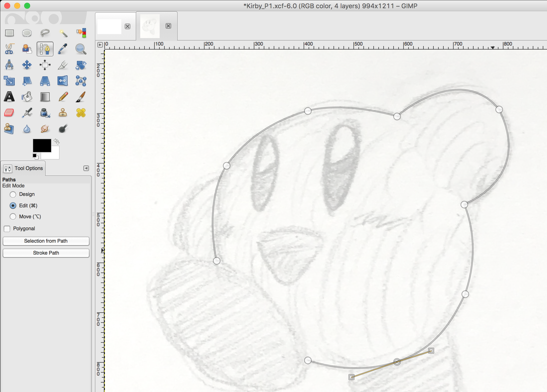Select the Perspective Clone tool
Viewport: 547px width, 392px height.
tap(9, 129)
